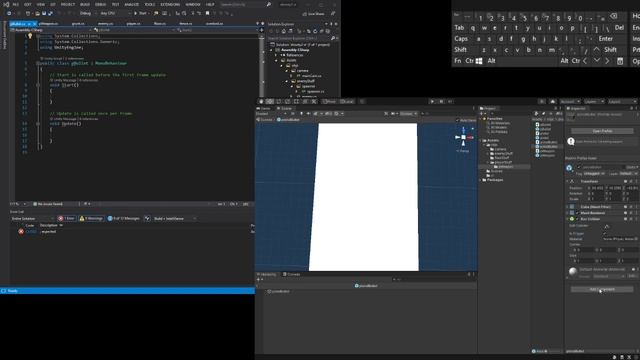Toggle the Local handle rotation button

click(x=347, y=101)
